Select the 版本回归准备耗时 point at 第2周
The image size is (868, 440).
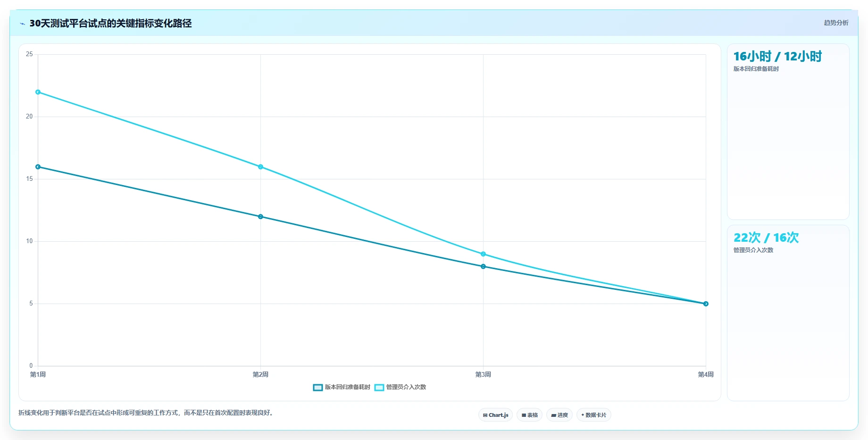pos(260,217)
